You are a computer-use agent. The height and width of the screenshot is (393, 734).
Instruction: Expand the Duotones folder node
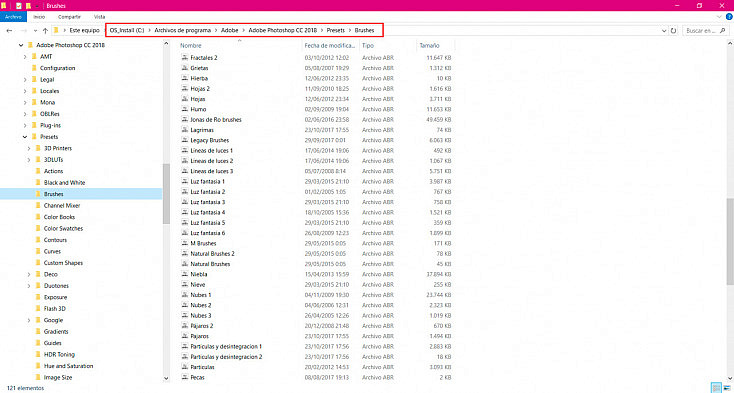pyautogui.click(x=29, y=286)
